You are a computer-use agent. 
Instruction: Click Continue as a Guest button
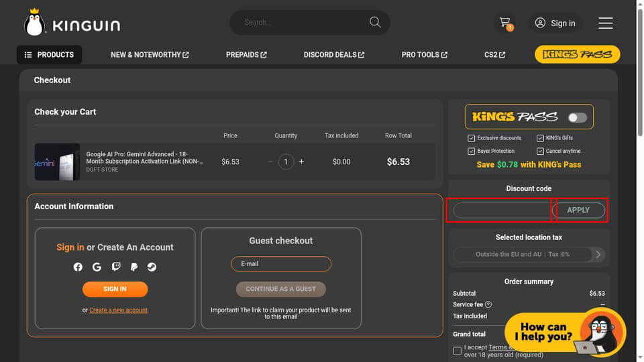(x=281, y=289)
